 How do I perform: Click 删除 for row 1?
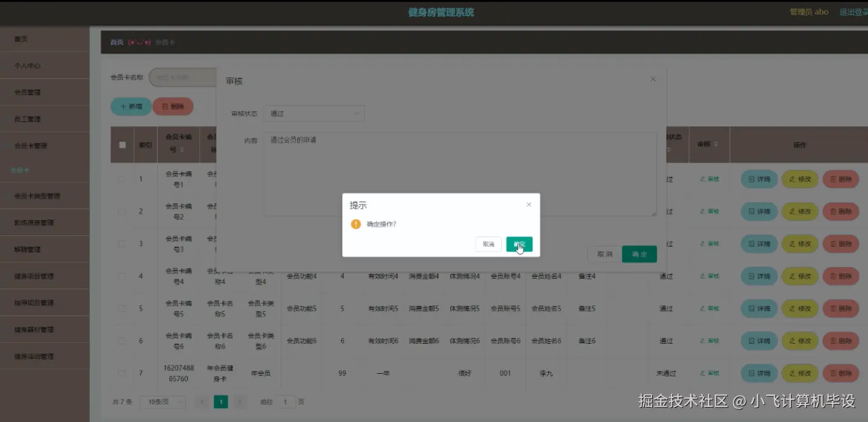(841, 179)
